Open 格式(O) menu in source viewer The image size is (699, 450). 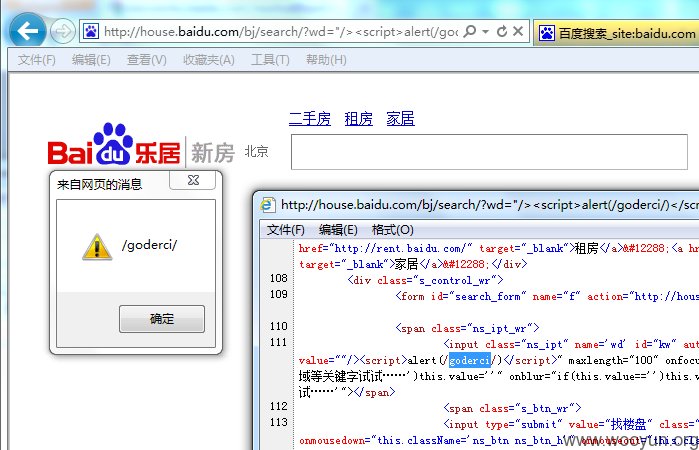pos(392,230)
